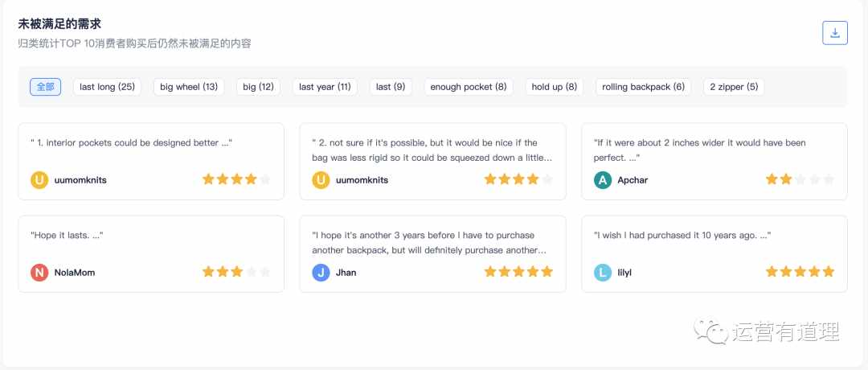Choose rolling backpack (6) filter tag
The image size is (868, 370).
point(643,87)
